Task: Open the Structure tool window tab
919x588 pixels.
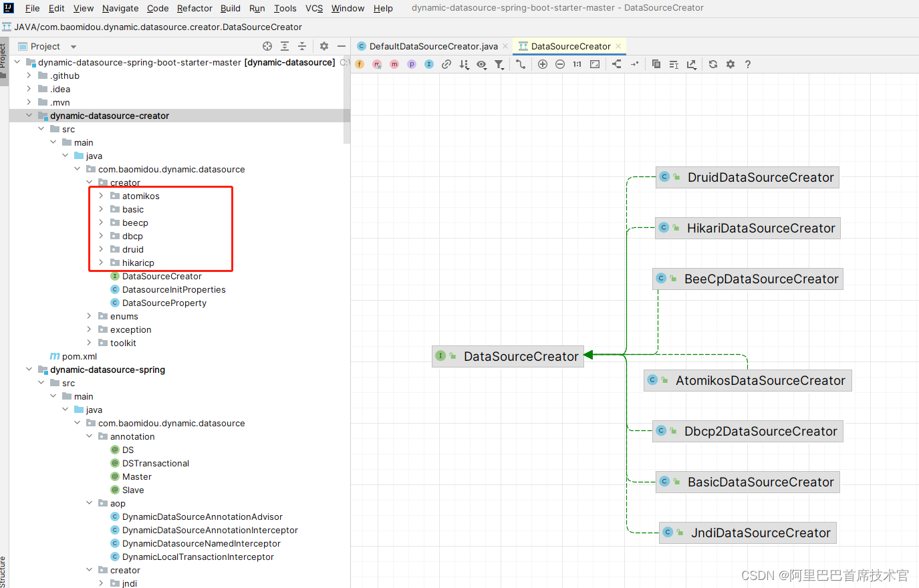Action: tap(3, 571)
